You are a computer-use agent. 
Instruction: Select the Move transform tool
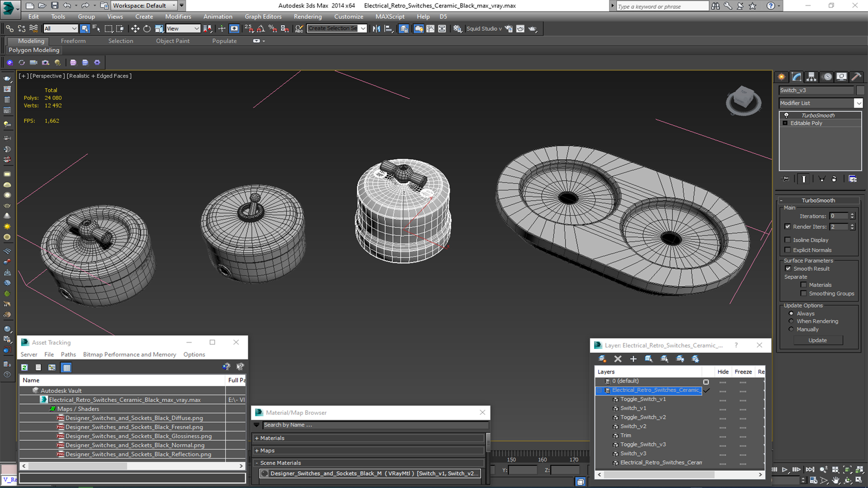tap(135, 28)
